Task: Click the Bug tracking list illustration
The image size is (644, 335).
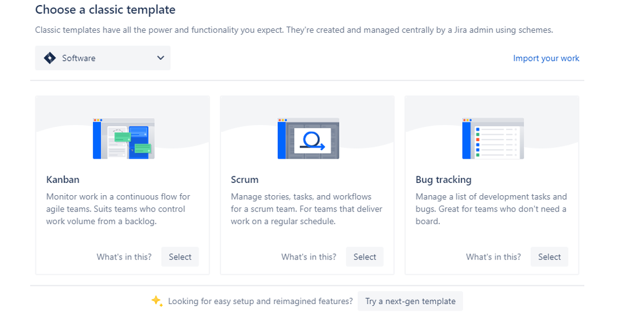Action: coord(493,139)
